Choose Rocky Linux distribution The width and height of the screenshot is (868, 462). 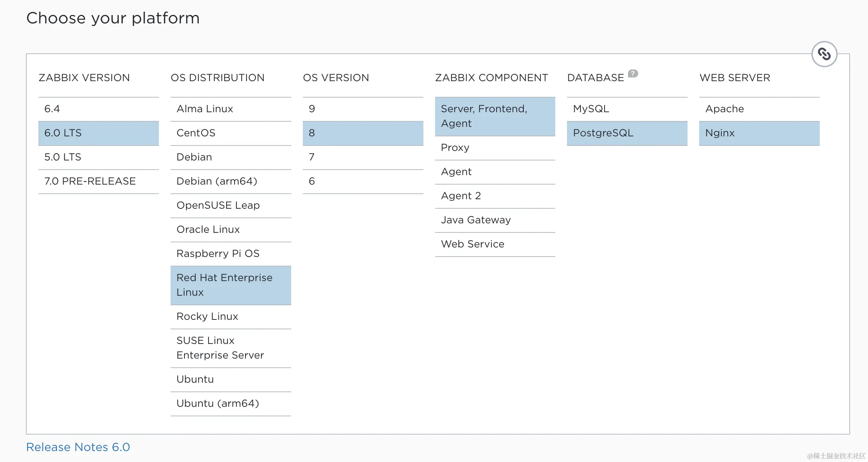[231, 317]
